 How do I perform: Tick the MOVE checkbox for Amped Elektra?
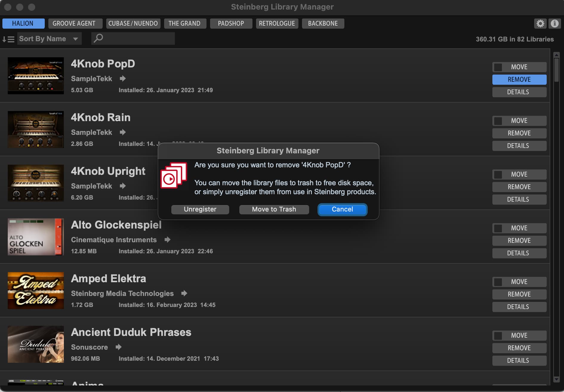coord(498,282)
